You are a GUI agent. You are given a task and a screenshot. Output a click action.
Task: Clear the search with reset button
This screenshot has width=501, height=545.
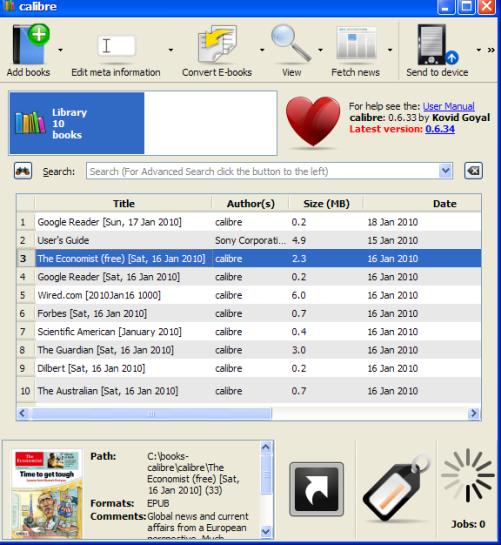point(473,171)
